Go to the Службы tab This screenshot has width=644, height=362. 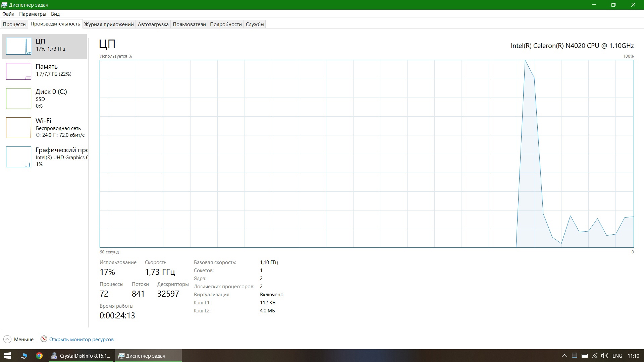pos(255,24)
